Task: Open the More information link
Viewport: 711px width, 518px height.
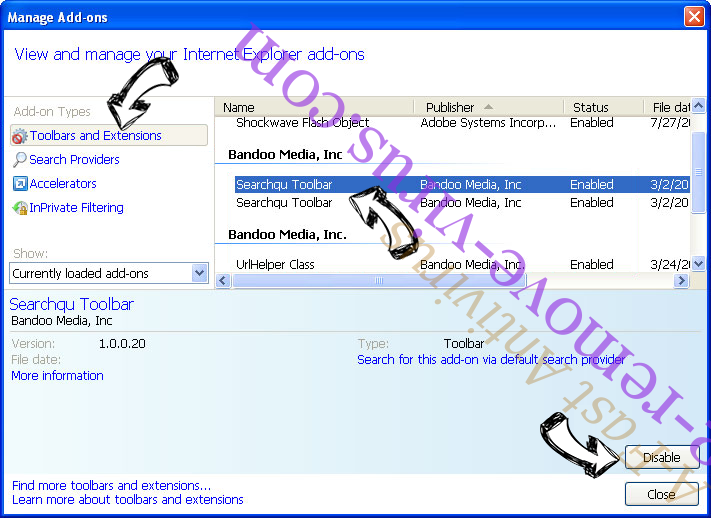Action: [x=58, y=376]
